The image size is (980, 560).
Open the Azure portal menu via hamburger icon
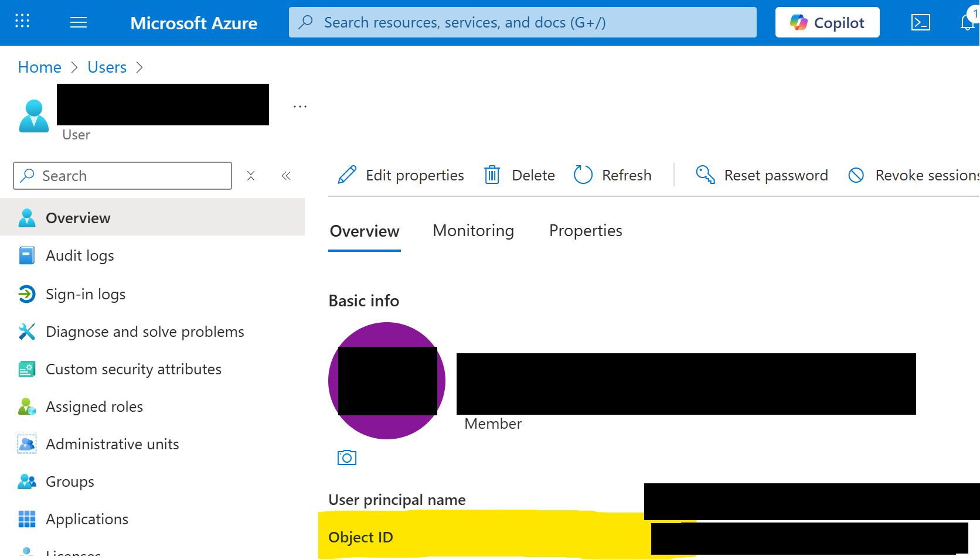(78, 22)
